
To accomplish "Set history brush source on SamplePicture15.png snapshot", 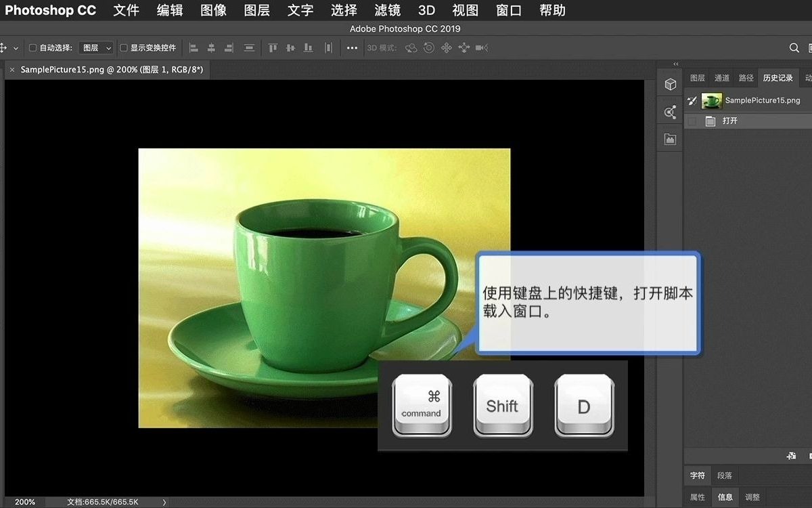I will 692,100.
